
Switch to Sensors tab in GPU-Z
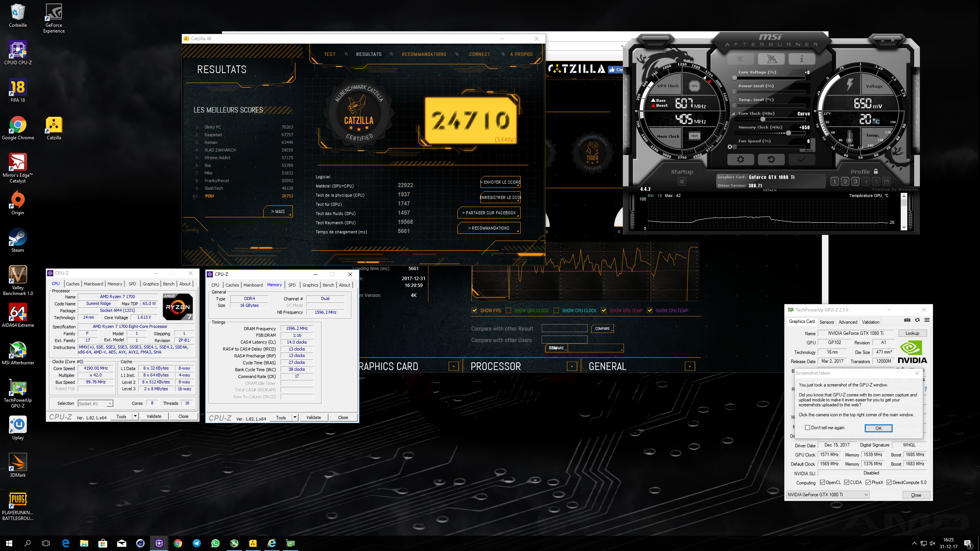pos(826,322)
